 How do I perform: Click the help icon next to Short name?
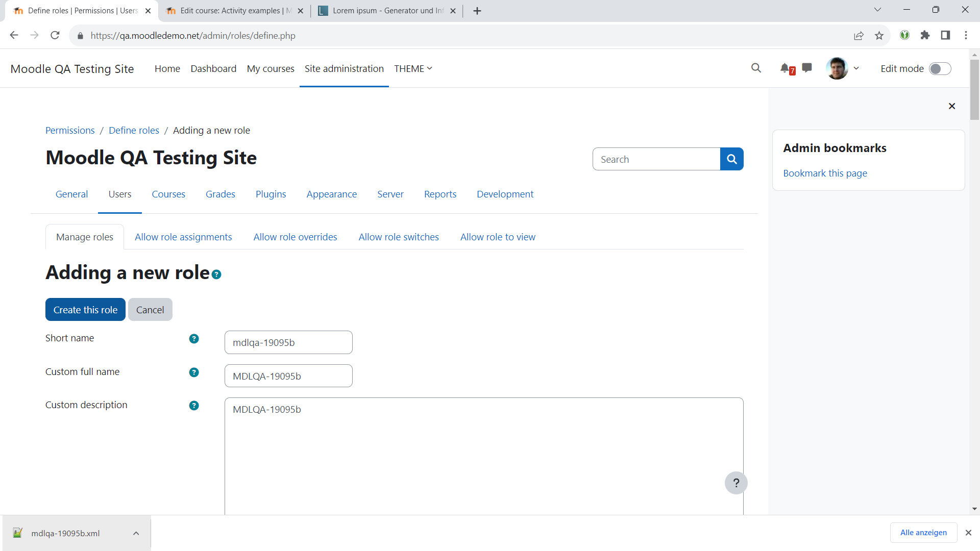194,339
